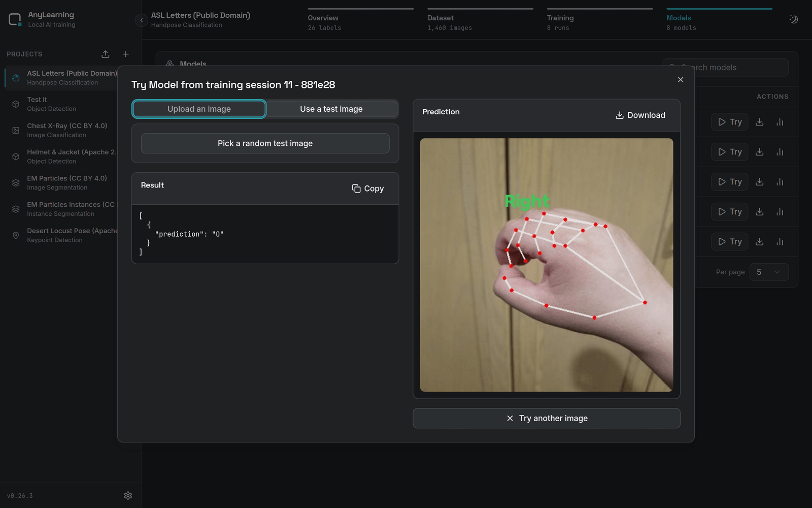Click Try another image button
This screenshot has width=812, height=508.
[x=547, y=418]
